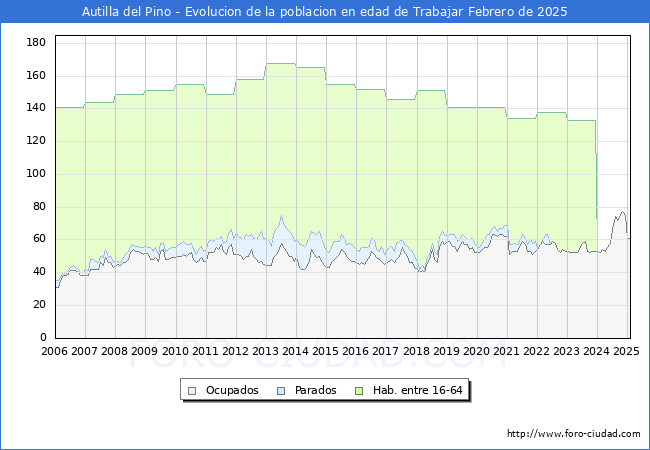Click the 160 y-axis value
This screenshot has height=450, width=650.
tap(36, 75)
